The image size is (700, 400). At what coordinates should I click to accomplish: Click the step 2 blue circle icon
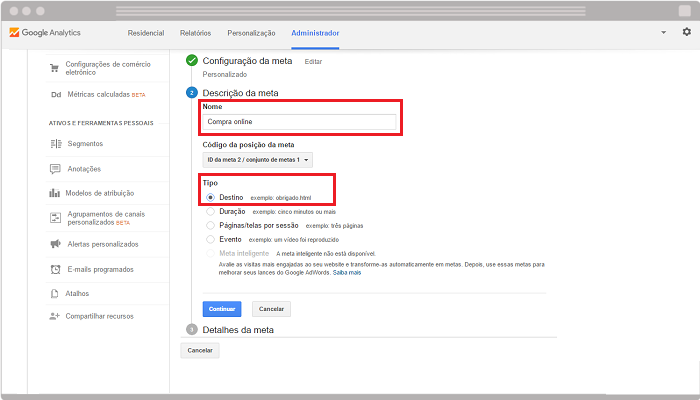click(x=192, y=93)
